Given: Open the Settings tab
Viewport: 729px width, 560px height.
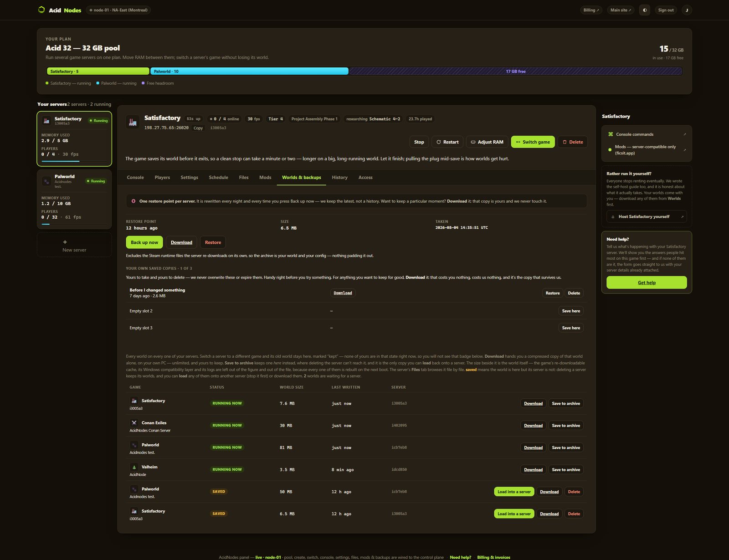Looking at the screenshot, I should click(x=189, y=178).
